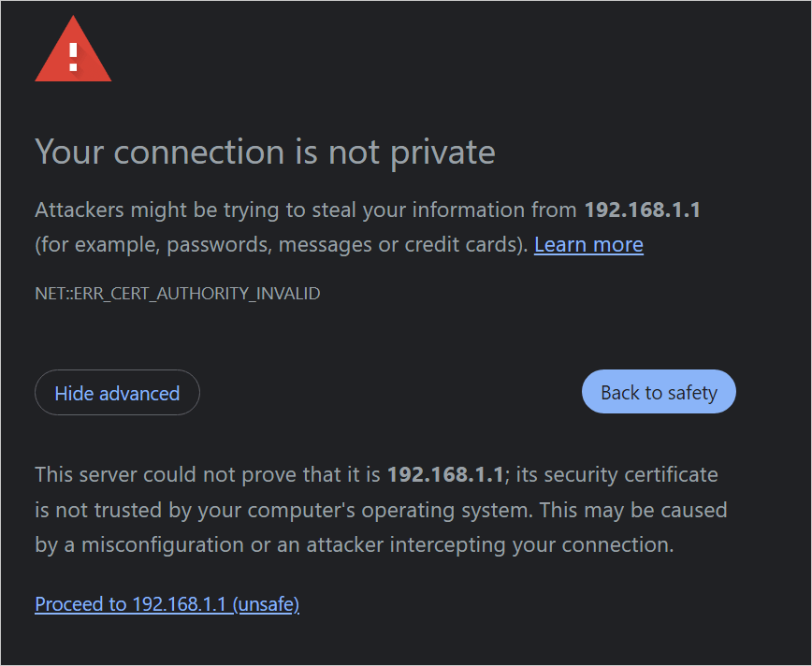This screenshot has width=812, height=666.
Task: Click the NET::ERR_CERT_AUTHORITY_INVALID error code
Action: point(178,294)
